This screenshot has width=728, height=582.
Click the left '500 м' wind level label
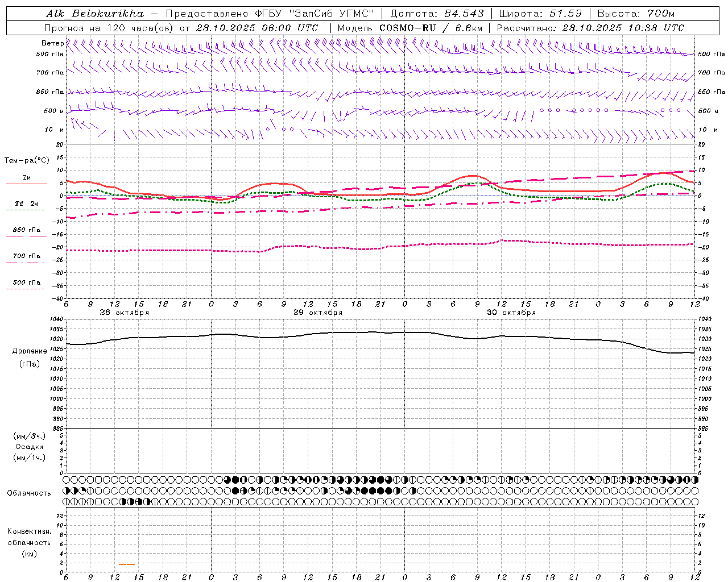(54, 111)
